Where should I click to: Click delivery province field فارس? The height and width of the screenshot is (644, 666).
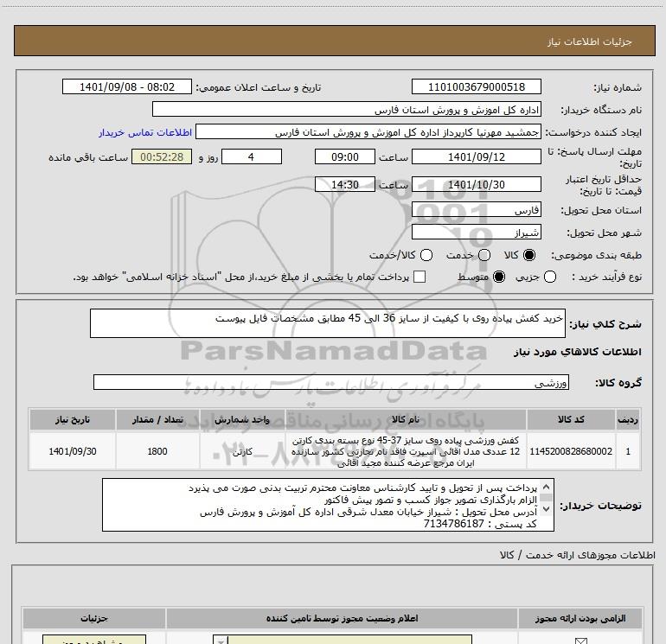click(476, 209)
